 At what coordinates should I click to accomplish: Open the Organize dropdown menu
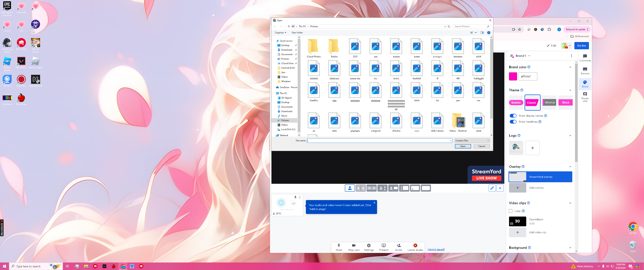pyautogui.click(x=280, y=33)
